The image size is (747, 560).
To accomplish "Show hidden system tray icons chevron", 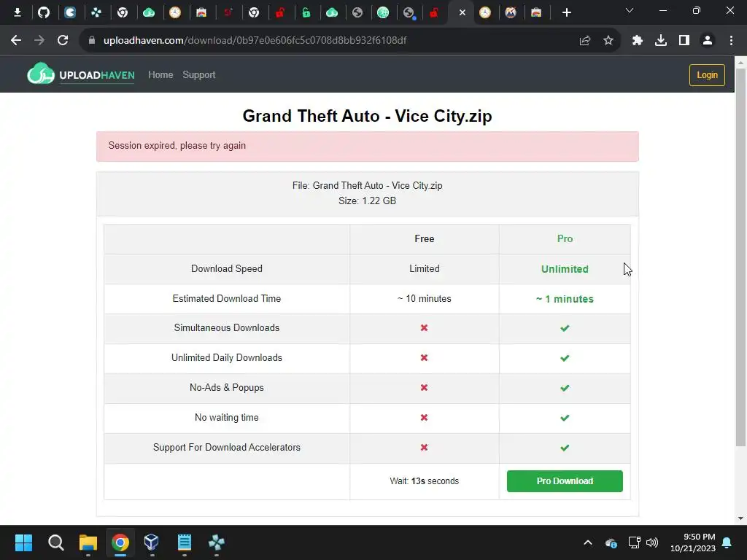I will [x=588, y=542].
